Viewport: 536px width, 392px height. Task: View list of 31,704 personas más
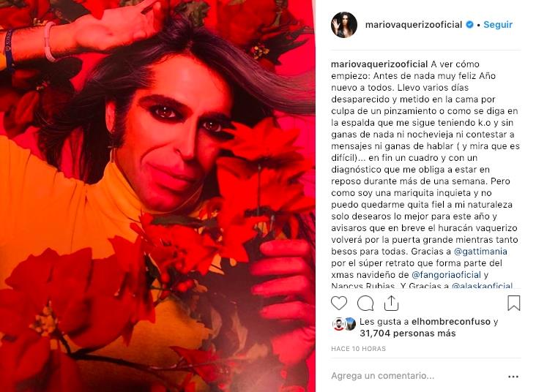407,333
